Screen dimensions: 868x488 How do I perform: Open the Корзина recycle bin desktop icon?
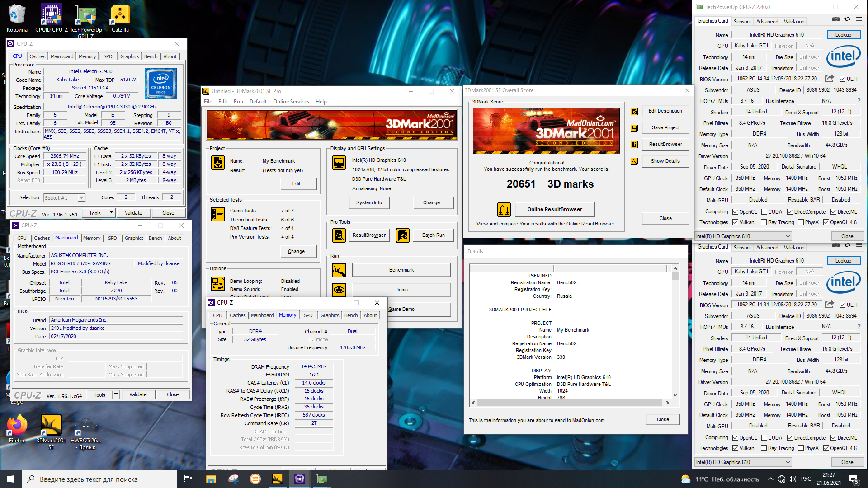(x=17, y=18)
